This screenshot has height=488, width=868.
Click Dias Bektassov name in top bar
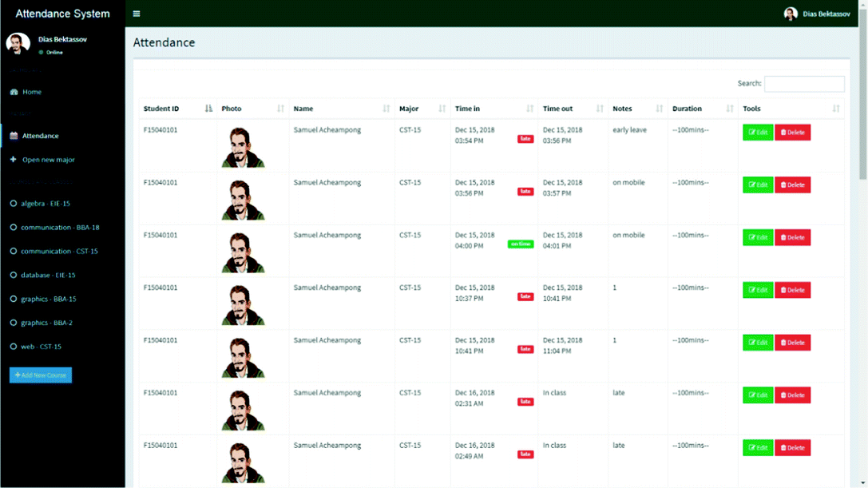[826, 14]
